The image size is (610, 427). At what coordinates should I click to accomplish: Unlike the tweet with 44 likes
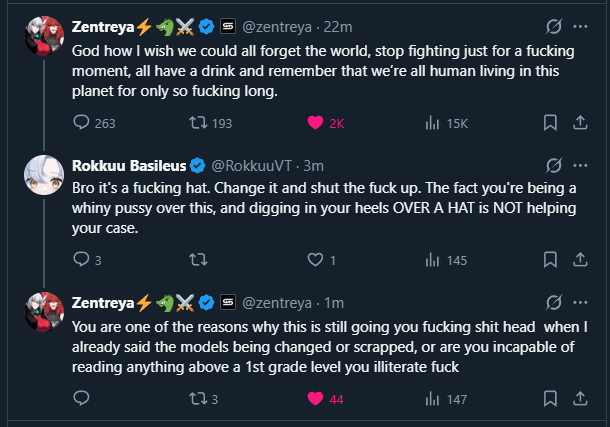pyautogui.click(x=316, y=399)
